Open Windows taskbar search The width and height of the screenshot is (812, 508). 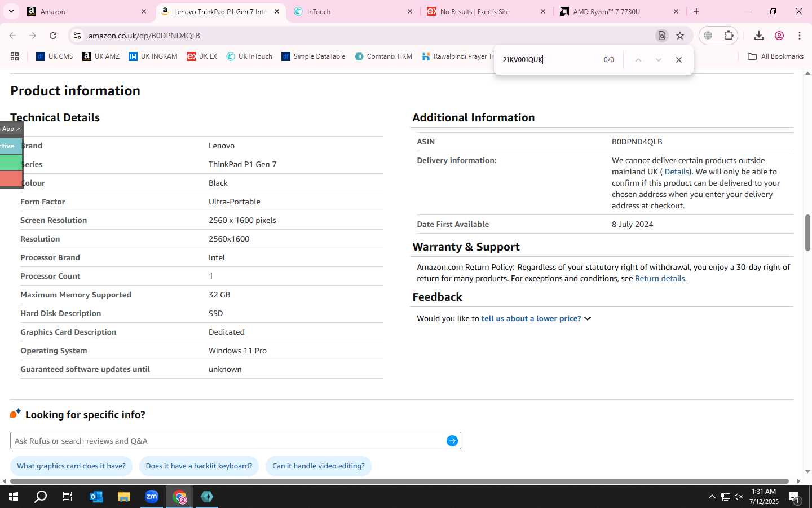pyautogui.click(x=41, y=497)
